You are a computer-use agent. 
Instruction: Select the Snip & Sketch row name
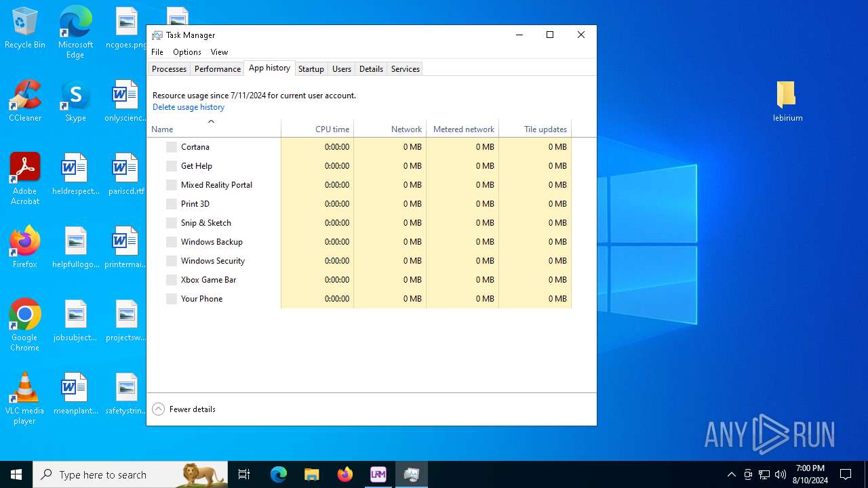click(x=206, y=223)
